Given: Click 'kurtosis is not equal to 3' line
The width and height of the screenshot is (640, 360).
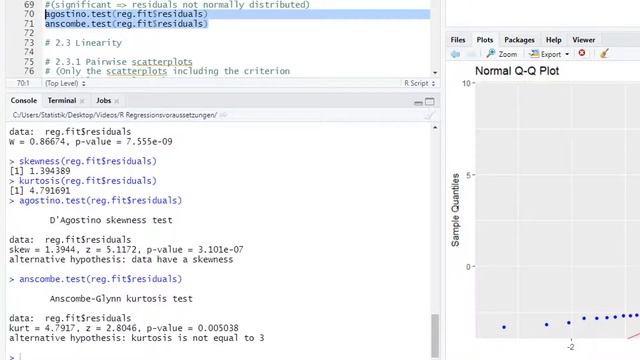Looking at the screenshot, I should pyautogui.click(x=137, y=338).
